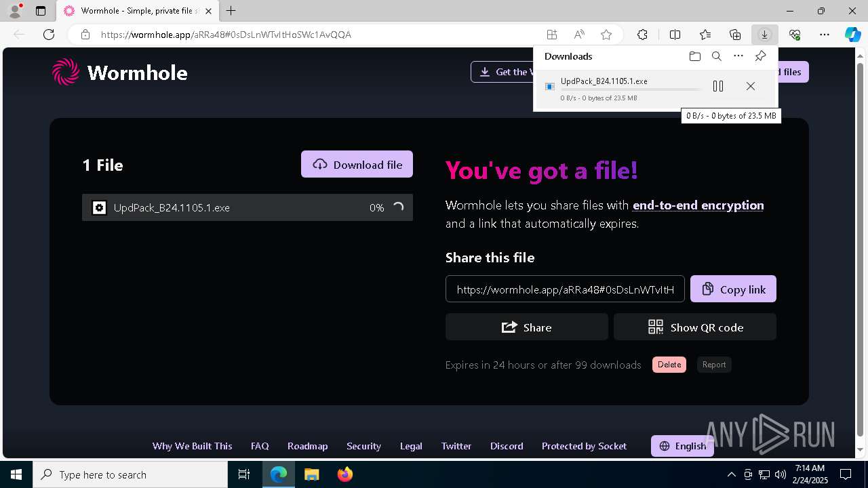Close the Wormhole tab
This screenshot has width=868, height=488.
[208, 11]
